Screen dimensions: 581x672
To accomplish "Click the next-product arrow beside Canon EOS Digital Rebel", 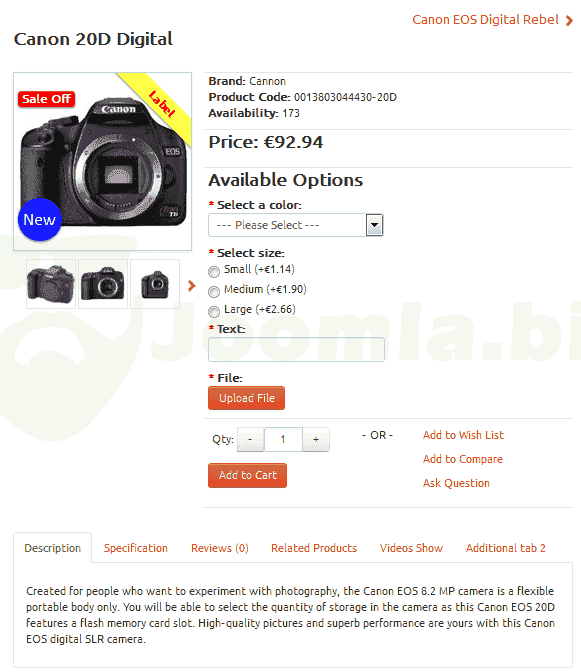I will click(x=569, y=20).
